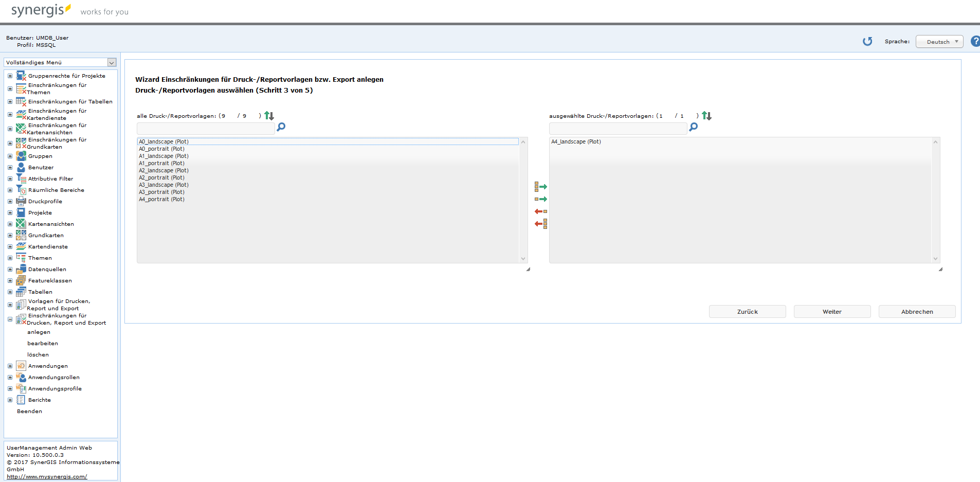Click search magnifier for all templates list
This screenshot has height=482, width=980.
pos(281,127)
